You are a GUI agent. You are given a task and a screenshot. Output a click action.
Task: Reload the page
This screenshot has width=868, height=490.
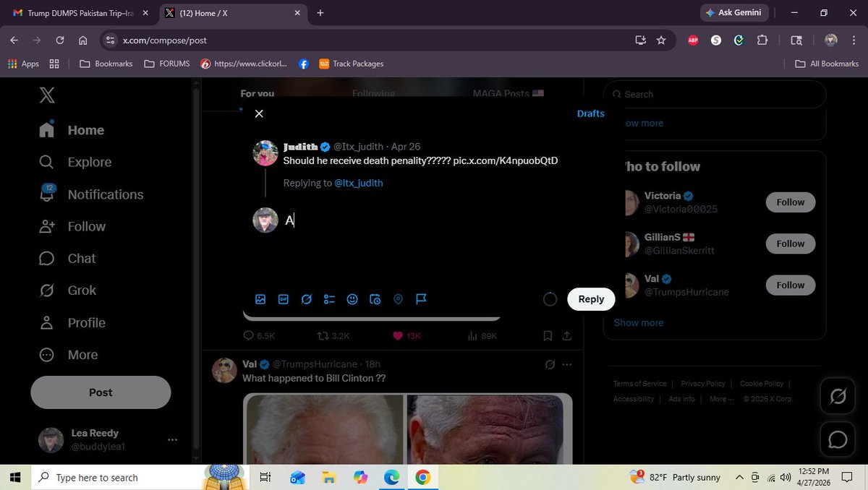click(60, 40)
